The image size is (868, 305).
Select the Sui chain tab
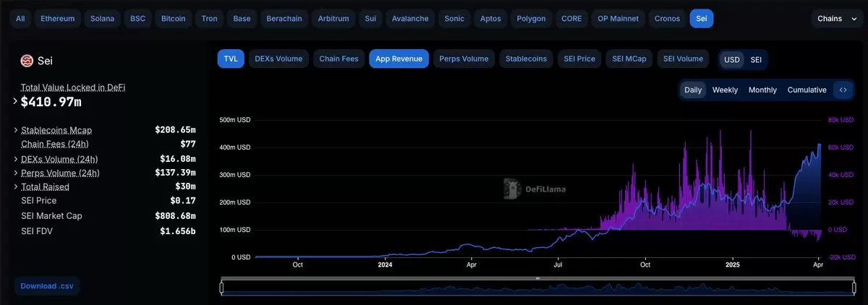tap(370, 19)
